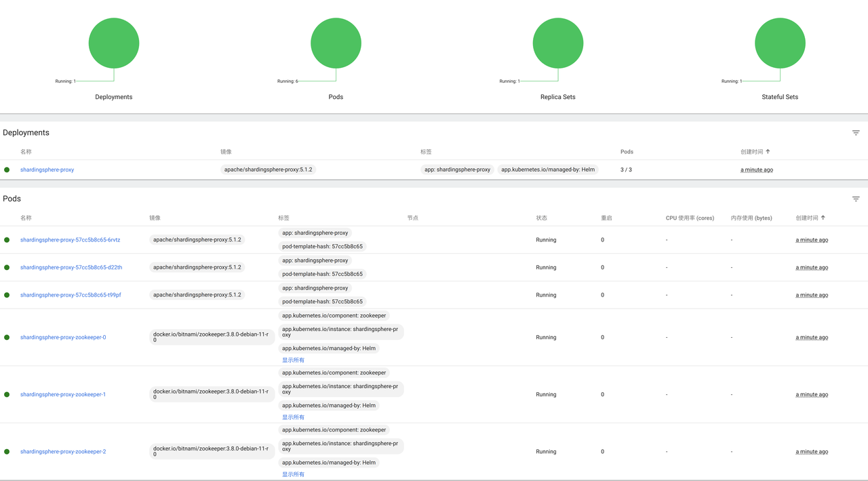Click green status icon beside shardingsphere-proxy deployment

click(7, 170)
